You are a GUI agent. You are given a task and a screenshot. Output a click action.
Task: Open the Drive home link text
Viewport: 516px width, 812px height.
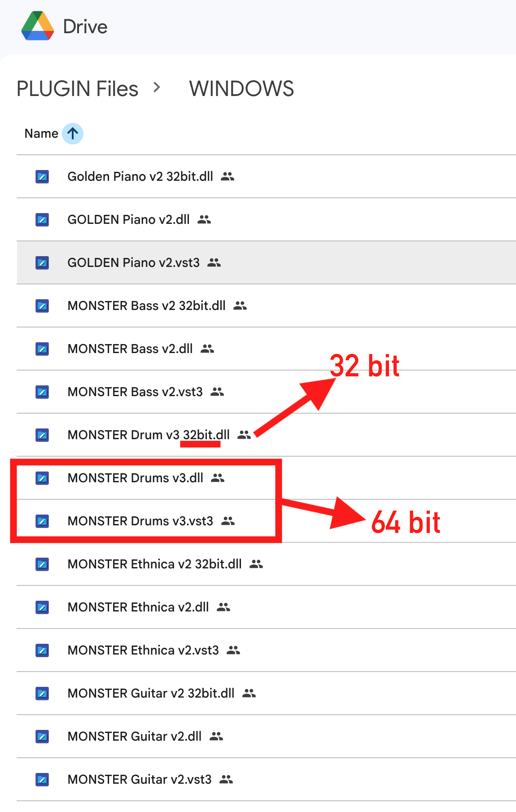[x=85, y=27]
